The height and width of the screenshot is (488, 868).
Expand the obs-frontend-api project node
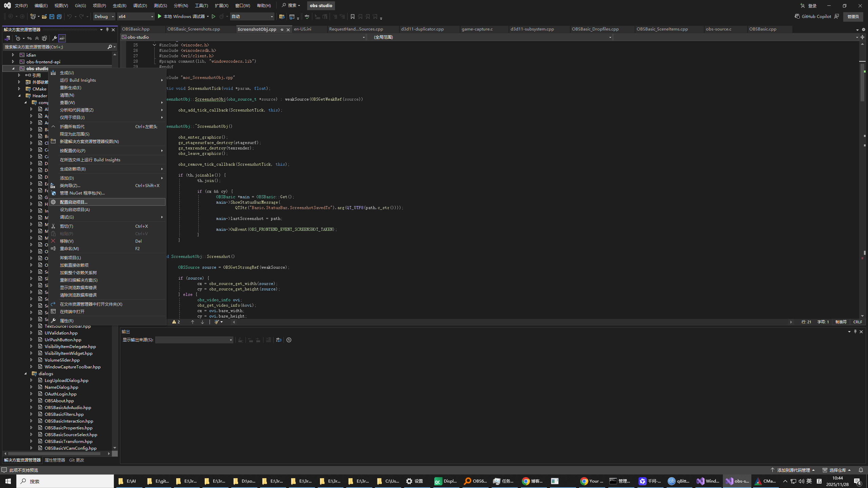[13, 62]
